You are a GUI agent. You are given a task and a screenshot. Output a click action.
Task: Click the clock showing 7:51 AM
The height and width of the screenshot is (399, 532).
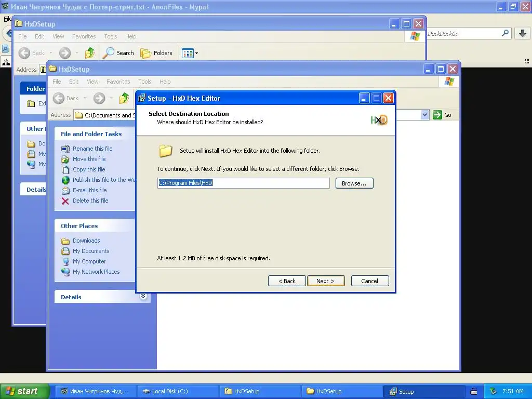[x=513, y=391]
